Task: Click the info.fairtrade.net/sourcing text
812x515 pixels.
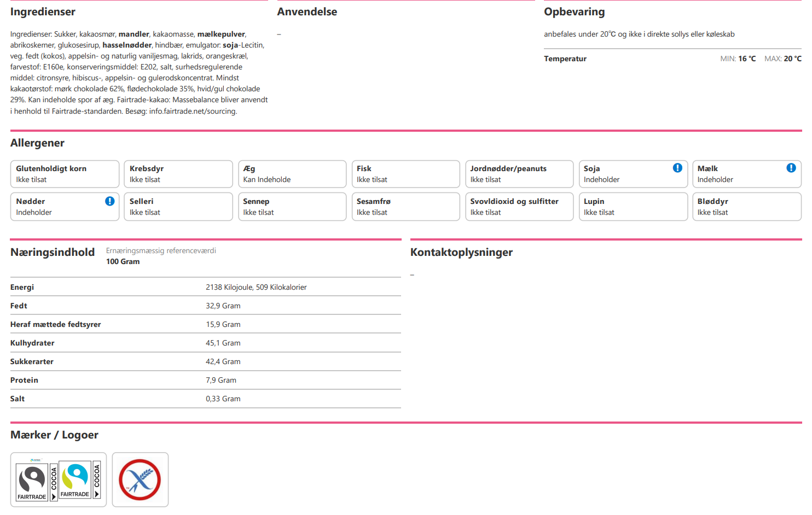Action: pyautogui.click(x=193, y=111)
